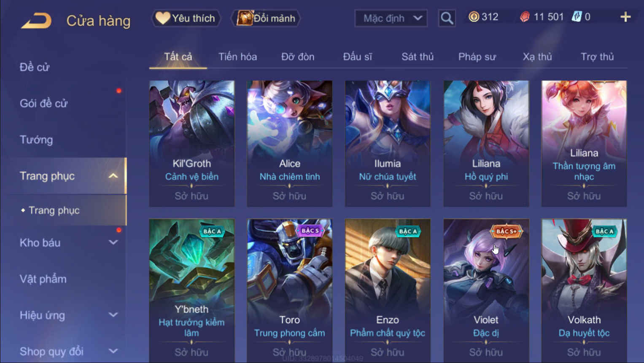Collapse the Trang phục sidebar section
The height and width of the screenshot is (363, 644).
coord(113,176)
